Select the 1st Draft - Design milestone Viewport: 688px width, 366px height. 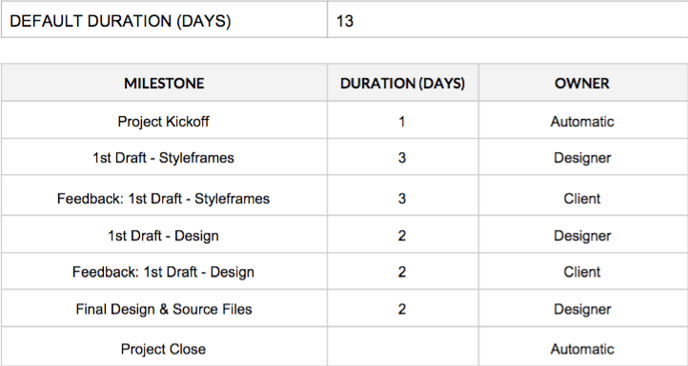click(x=163, y=236)
